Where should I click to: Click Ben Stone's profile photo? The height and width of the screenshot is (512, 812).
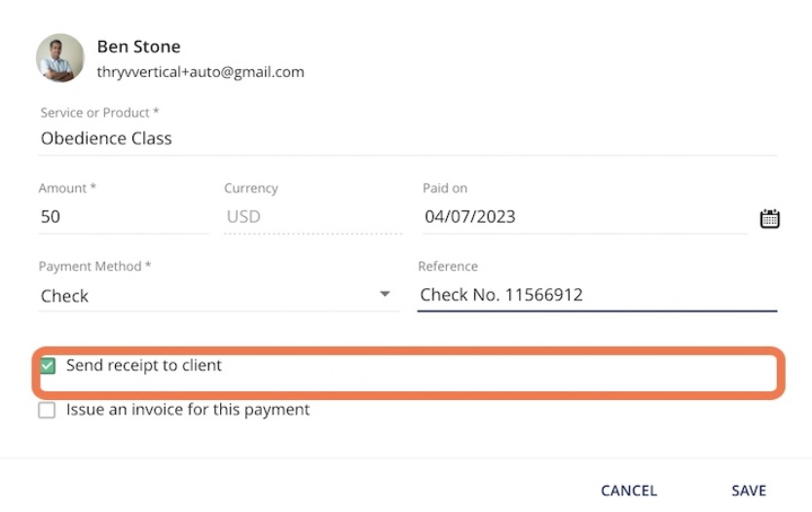click(x=60, y=58)
